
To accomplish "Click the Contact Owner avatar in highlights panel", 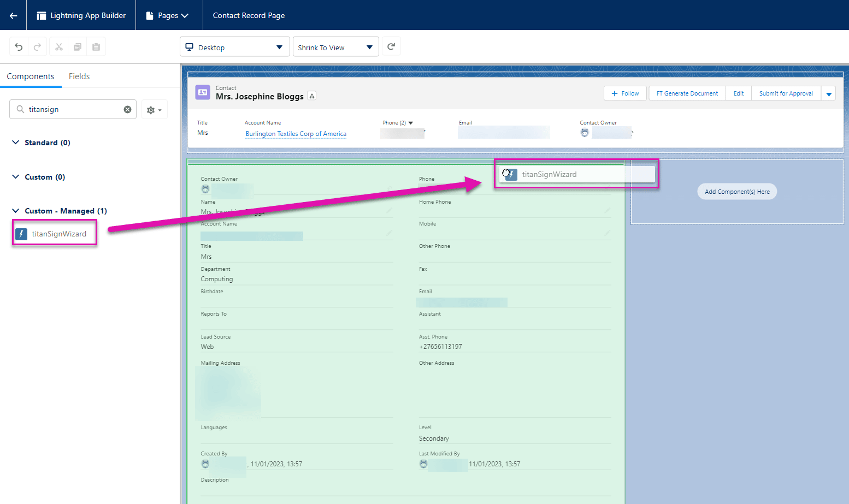I will click(x=585, y=133).
